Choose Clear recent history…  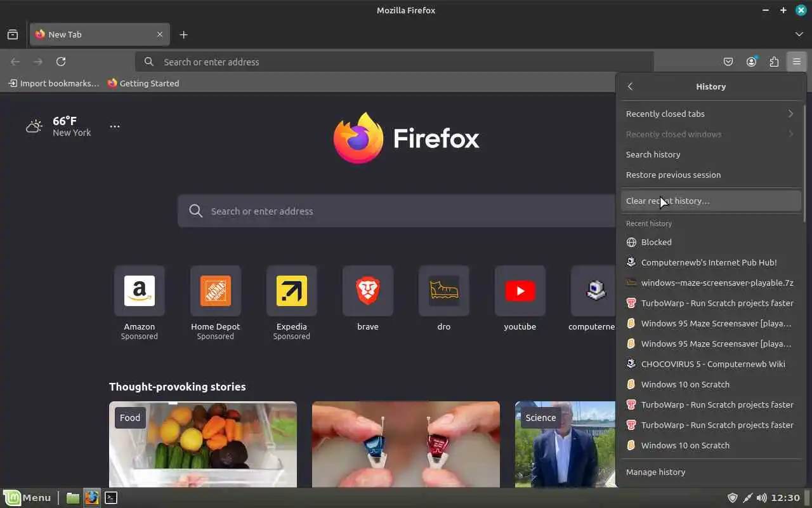710,201
